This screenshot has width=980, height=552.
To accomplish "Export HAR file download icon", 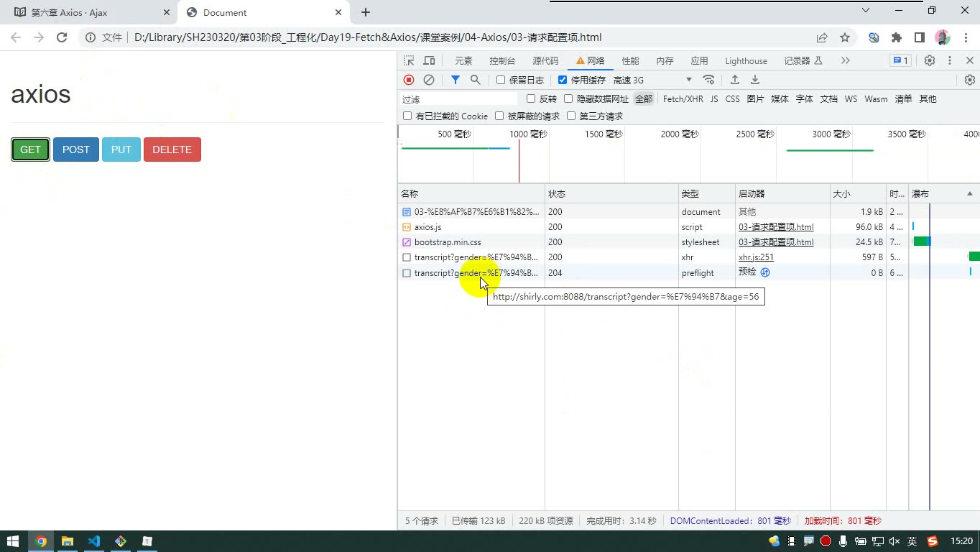I will tap(755, 80).
